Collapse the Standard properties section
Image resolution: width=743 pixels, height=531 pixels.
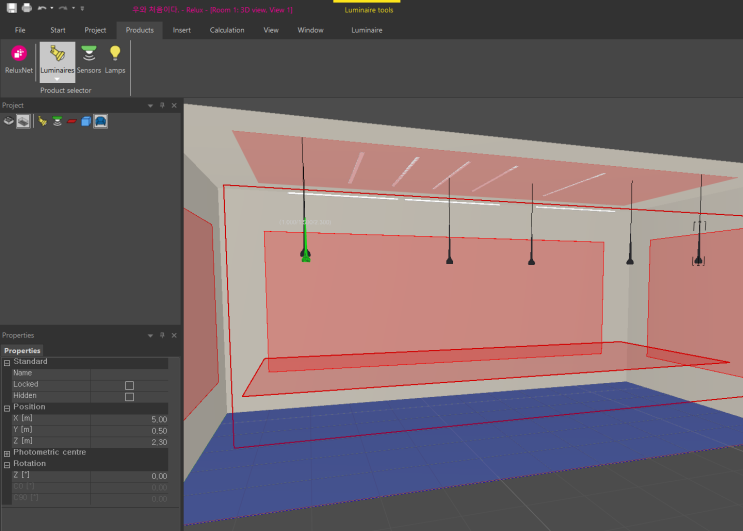pos(7,362)
